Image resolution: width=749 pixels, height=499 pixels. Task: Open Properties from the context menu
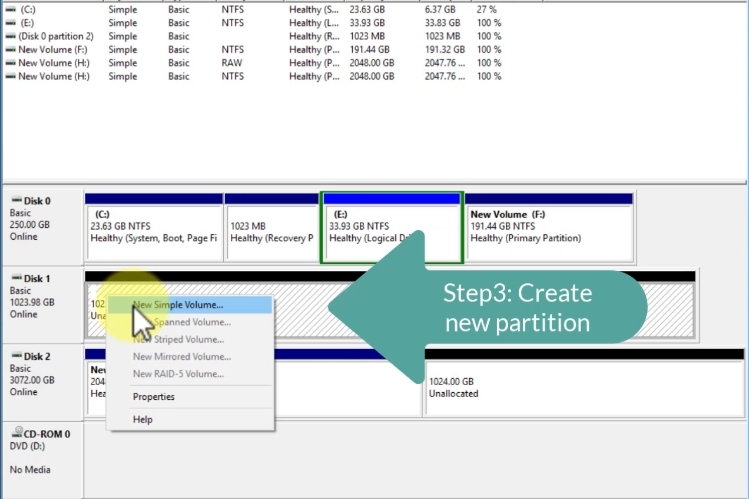[x=154, y=397]
